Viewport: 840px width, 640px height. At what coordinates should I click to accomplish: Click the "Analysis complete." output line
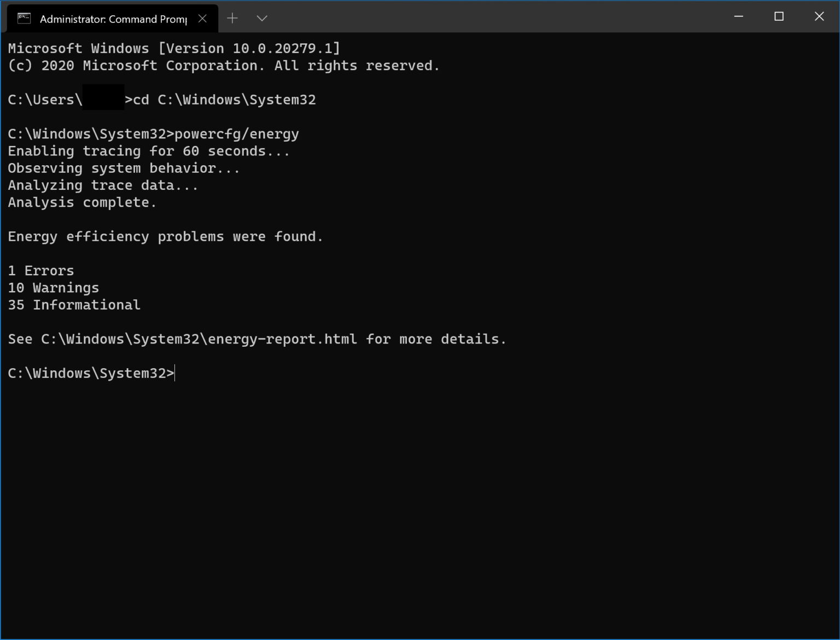point(82,202)
